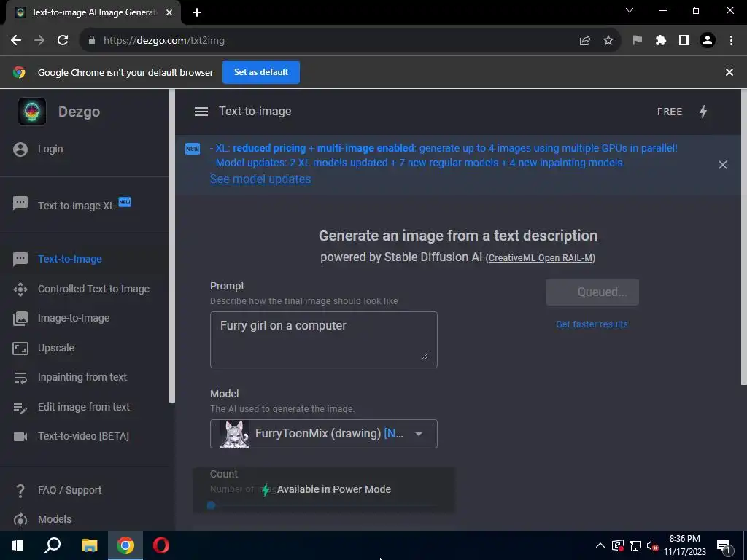Open the Windows Start menu
This screenshot has width=747, height=560.
pos(18,545)
